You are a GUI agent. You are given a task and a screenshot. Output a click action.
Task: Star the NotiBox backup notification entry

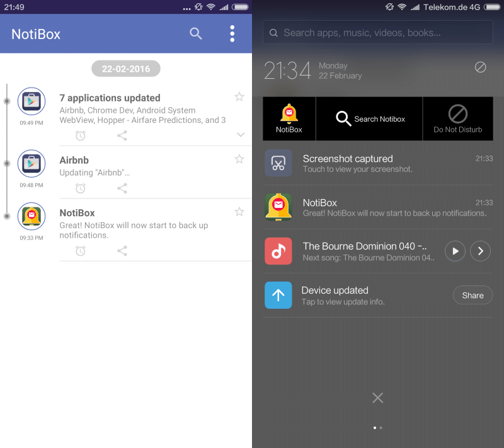tap(239, 212)
